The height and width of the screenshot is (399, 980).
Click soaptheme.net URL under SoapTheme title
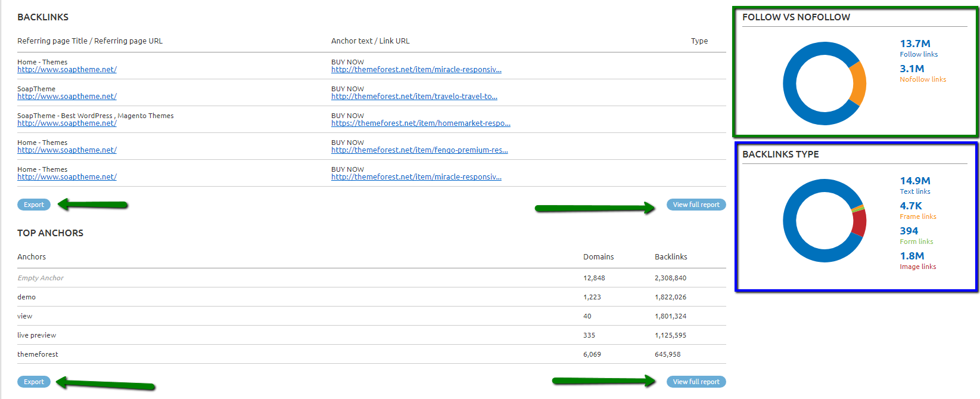[x=67, y=97]
